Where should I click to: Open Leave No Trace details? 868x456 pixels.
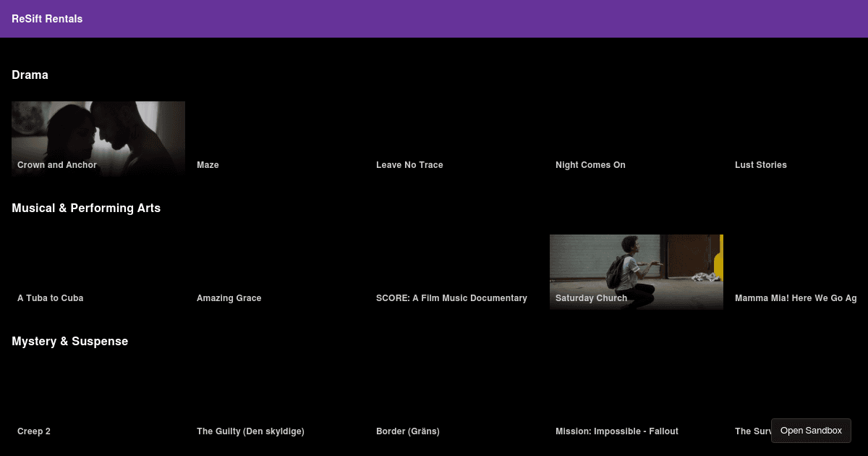(409, 164)
